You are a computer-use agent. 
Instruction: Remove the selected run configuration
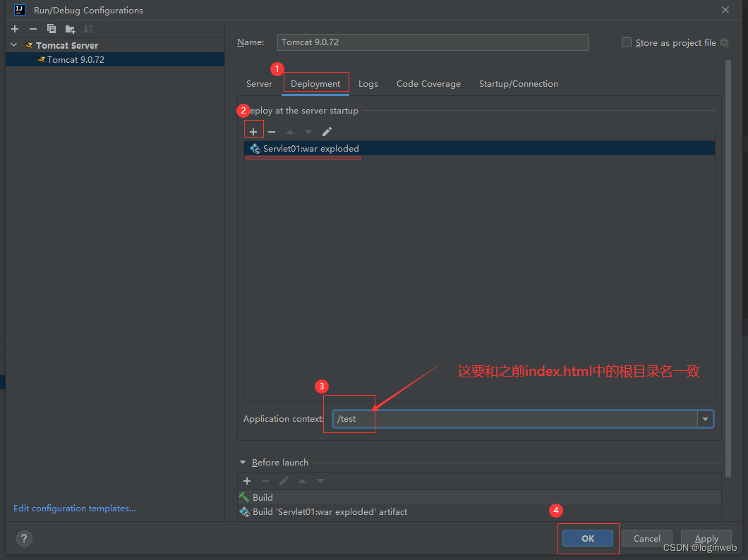coord(33,29)
